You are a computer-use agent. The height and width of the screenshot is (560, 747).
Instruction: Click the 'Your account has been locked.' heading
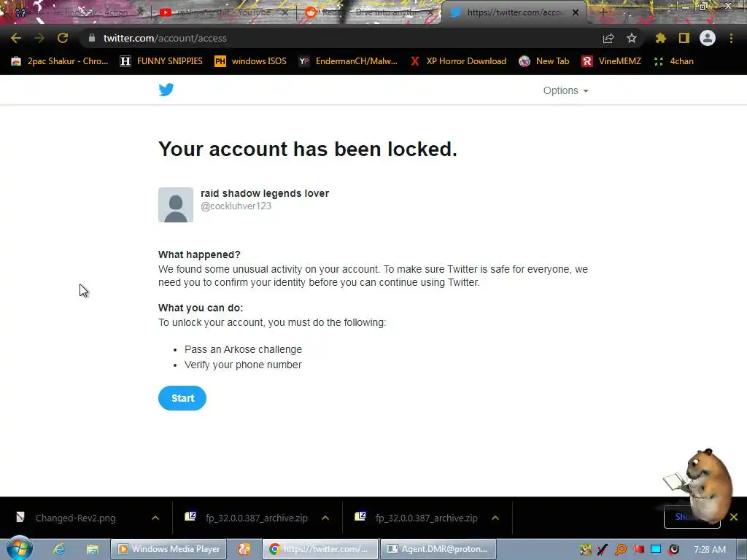tap(308, 149)
